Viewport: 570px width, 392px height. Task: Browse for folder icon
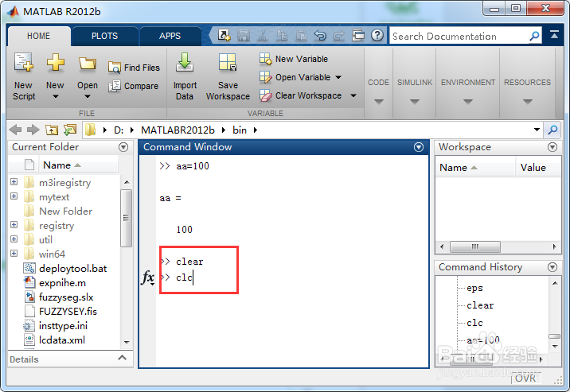[x=70, y=130]
